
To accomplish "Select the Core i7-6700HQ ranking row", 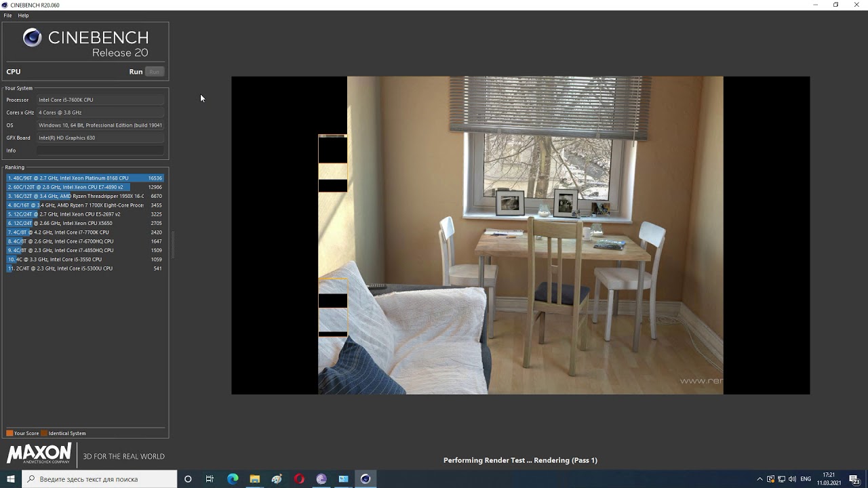I will (85, 241).
